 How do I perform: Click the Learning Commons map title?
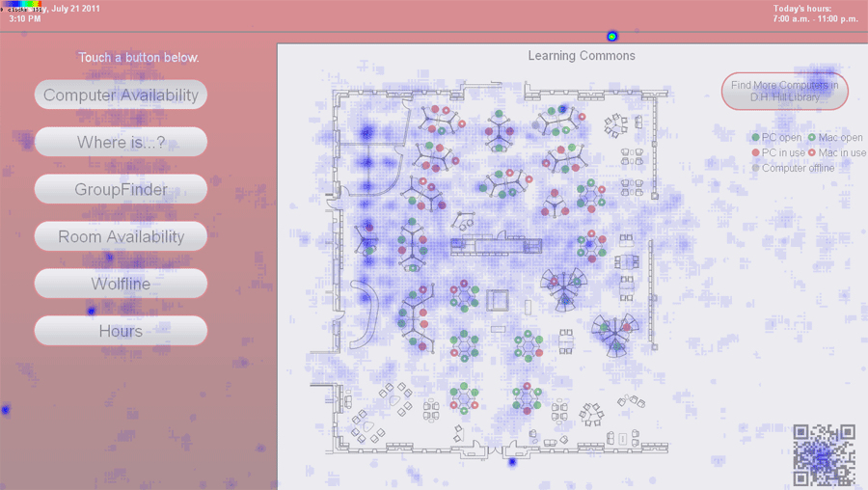click(x=582, y=56)
